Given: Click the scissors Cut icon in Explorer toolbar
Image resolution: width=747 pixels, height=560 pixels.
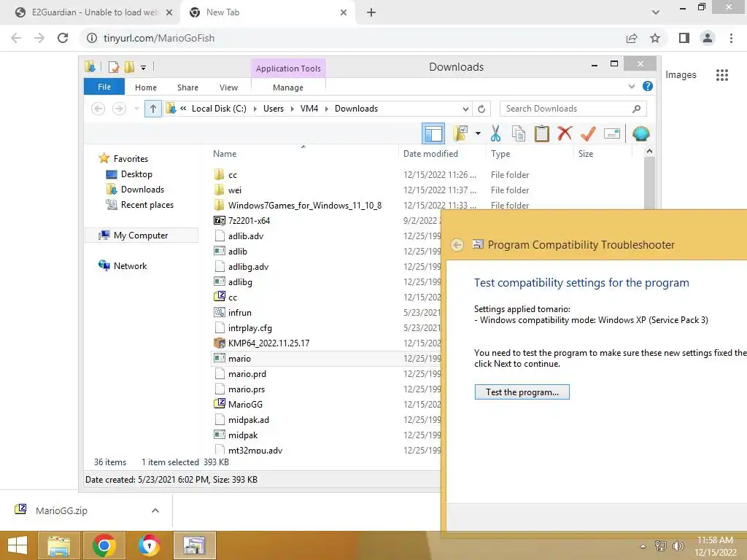Looking at the screenshot, I should pos(495,134).
